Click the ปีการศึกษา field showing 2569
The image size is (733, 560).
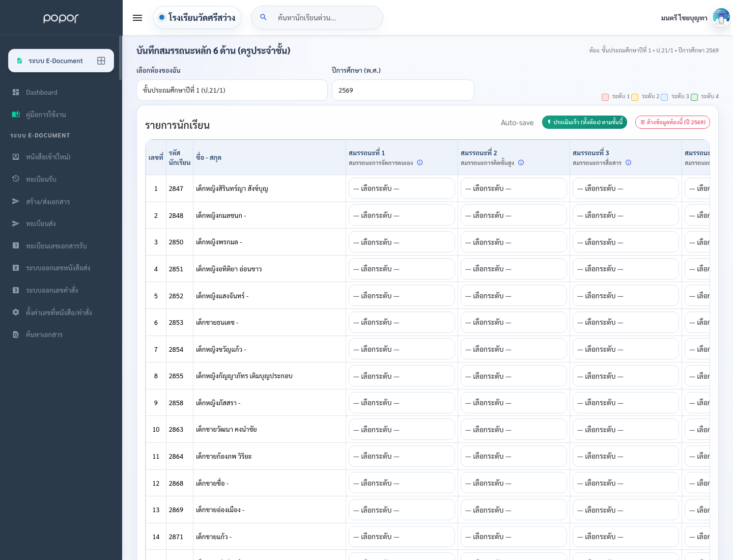coord(403,90)
